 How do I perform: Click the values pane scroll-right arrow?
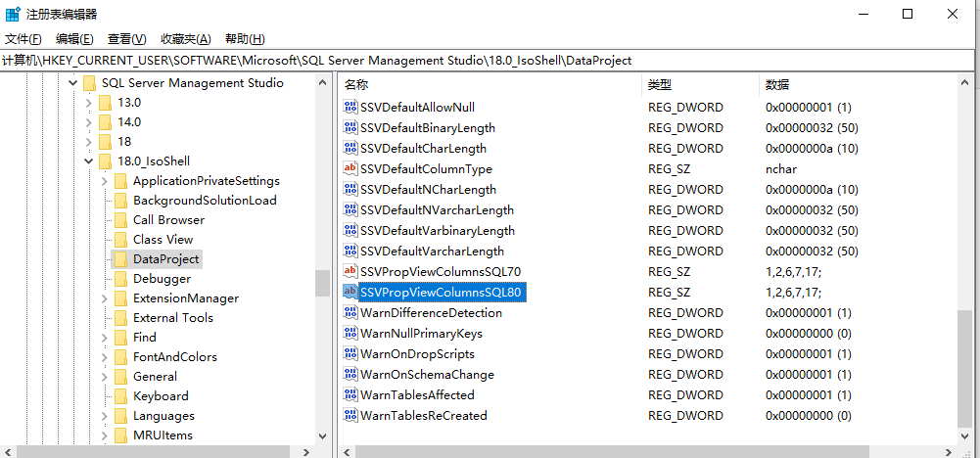tap(948, 452)
